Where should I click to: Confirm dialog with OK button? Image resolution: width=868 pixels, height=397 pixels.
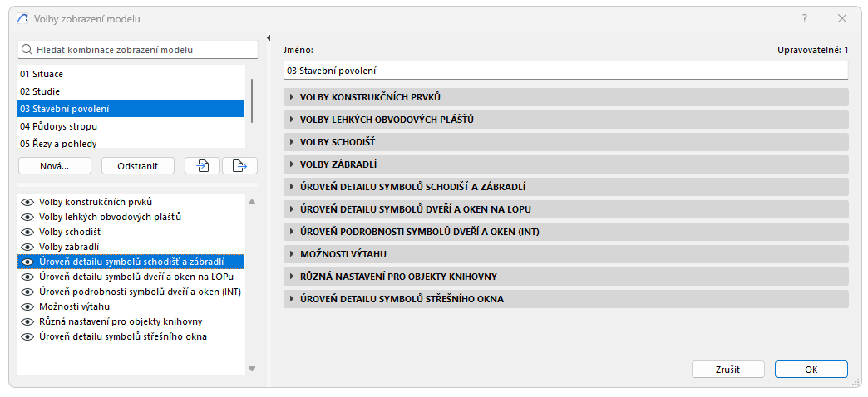point(811,370)
